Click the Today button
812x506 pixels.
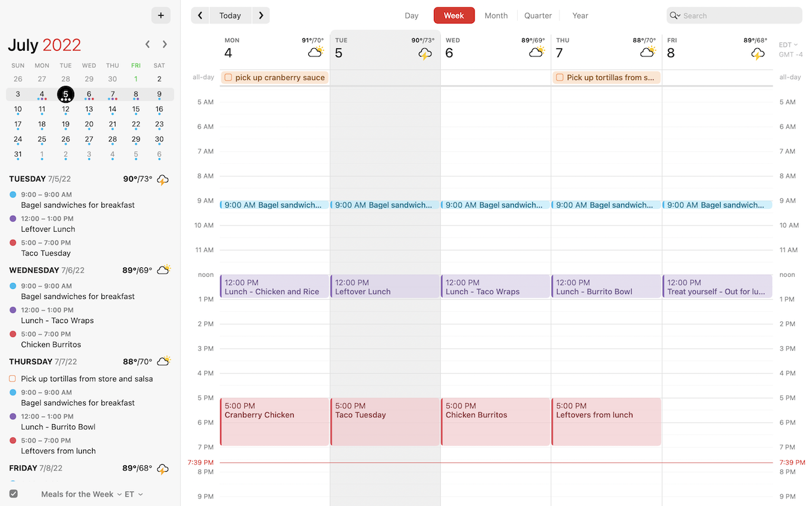(x=230, y=15)
